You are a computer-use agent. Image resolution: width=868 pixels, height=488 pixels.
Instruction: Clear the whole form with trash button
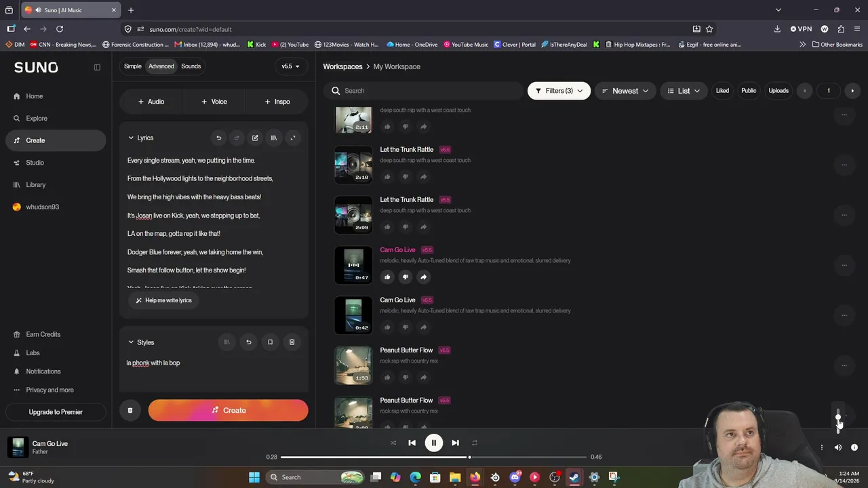tap(130, 410)
